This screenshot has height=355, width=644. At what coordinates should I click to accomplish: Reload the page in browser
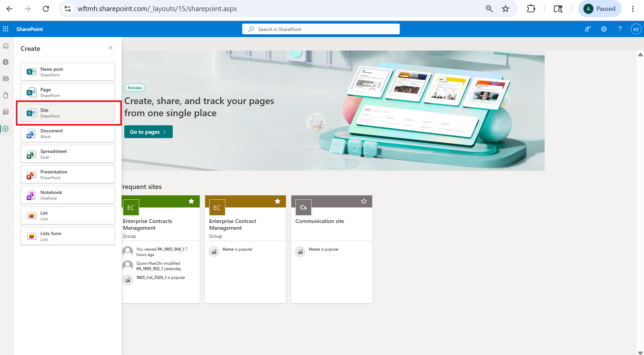click(x=46, y=9)
